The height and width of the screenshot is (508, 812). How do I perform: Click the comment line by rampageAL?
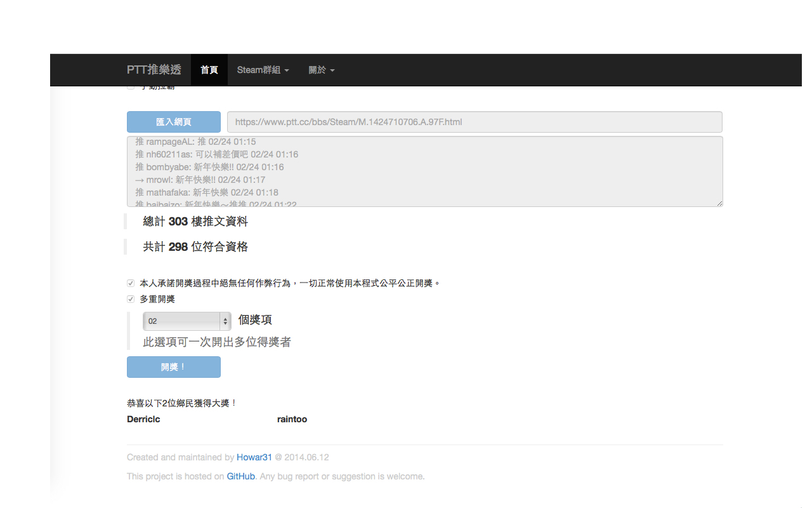(x=195, y=142)
